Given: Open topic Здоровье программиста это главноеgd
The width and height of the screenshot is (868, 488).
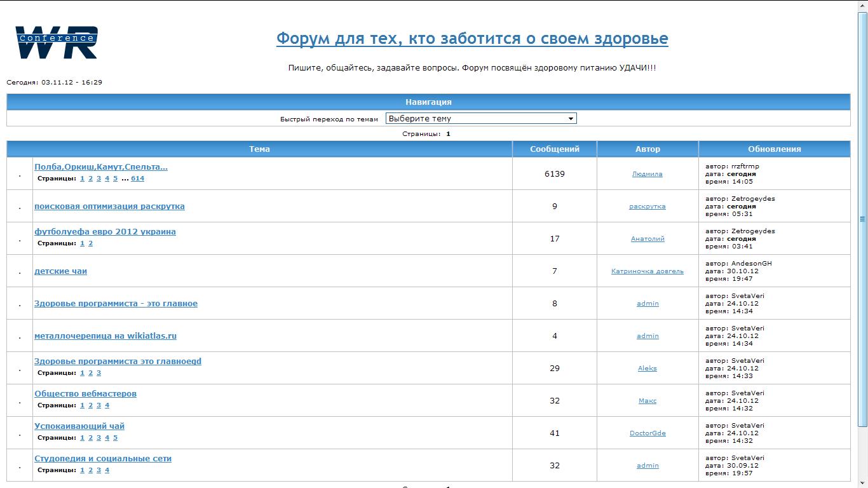Looking at the screenshot, I should [118, 362].
